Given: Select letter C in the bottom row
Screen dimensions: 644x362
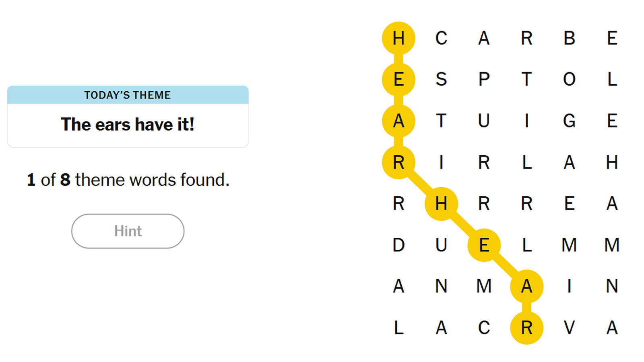Looking at the screenshot, I should click(484, 327).
